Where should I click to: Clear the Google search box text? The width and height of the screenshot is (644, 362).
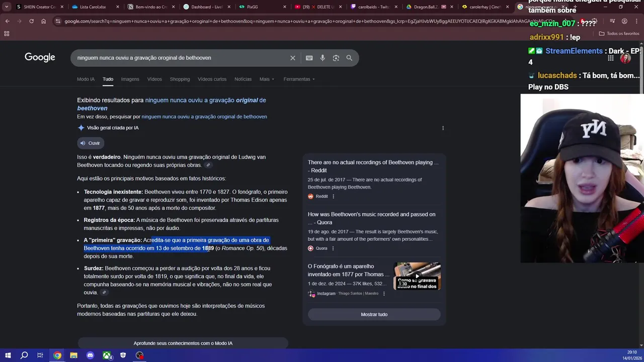(293, 58)
